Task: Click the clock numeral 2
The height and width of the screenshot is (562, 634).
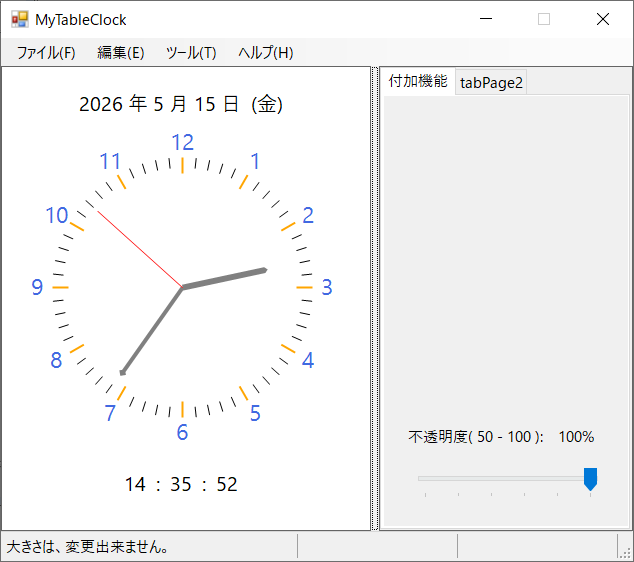Action: click(308, 215)
